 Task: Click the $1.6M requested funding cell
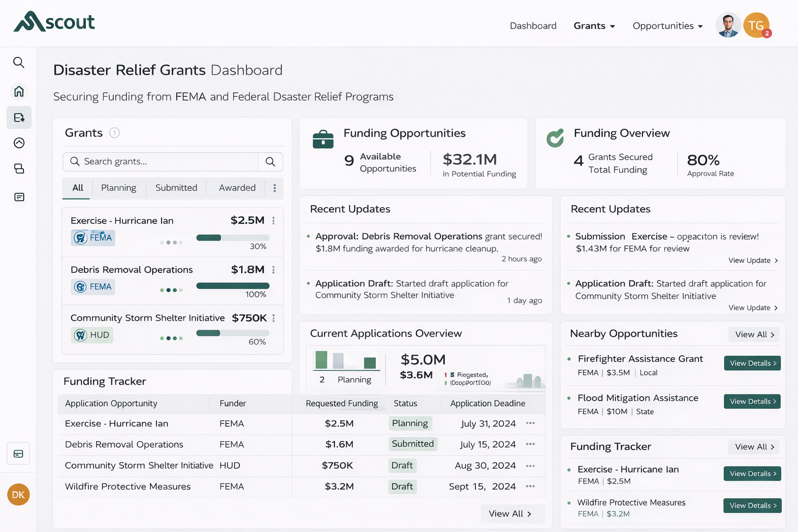(x=339, y=444)
